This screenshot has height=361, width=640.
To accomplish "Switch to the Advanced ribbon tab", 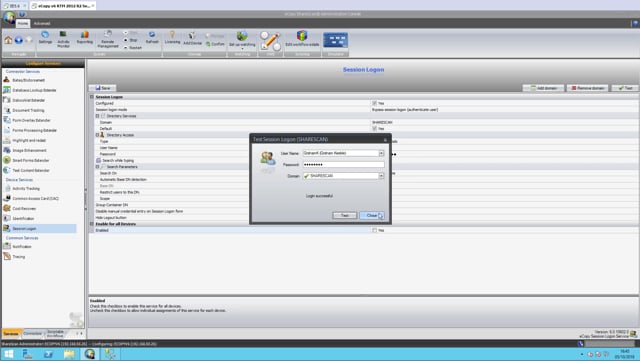I will pyautogui.click(x=42, y=24).
